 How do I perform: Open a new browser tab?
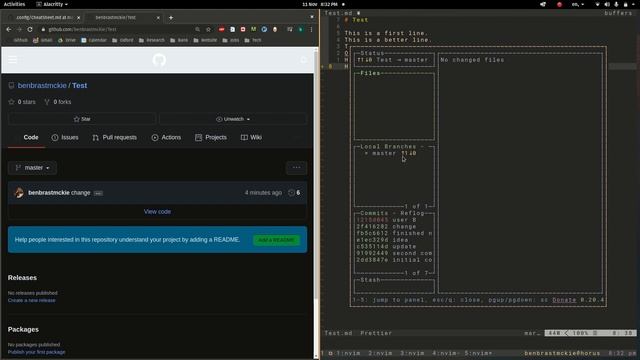171,18
